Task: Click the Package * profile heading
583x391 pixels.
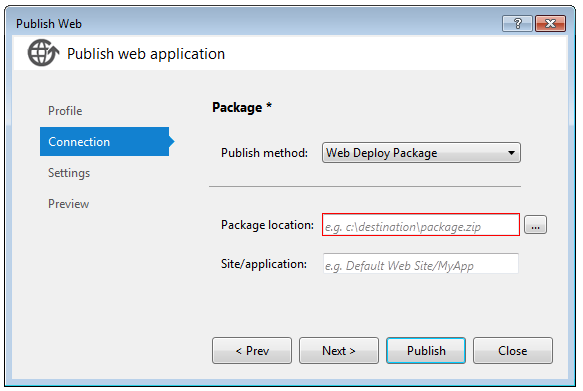Action: pos(242,107)
